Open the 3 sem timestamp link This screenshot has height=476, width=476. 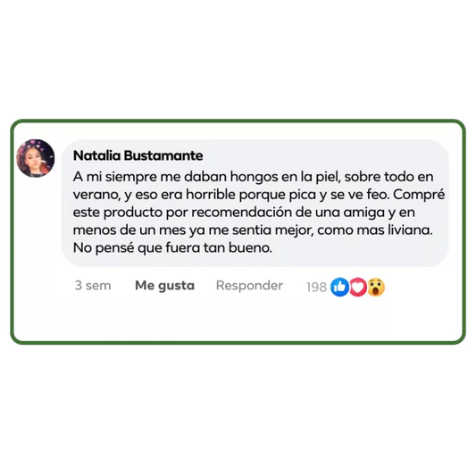coord(93,286)
